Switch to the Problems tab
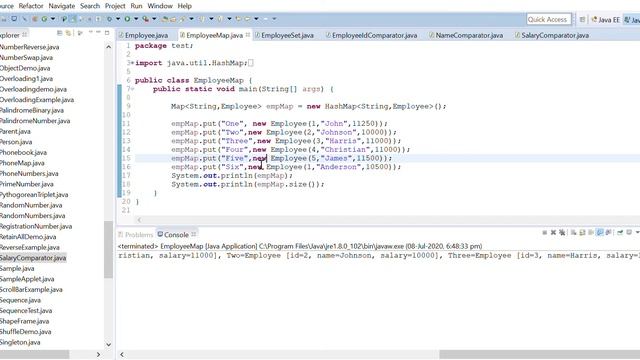The height and width of the screenshot is (360, 640). coord(135,235)
